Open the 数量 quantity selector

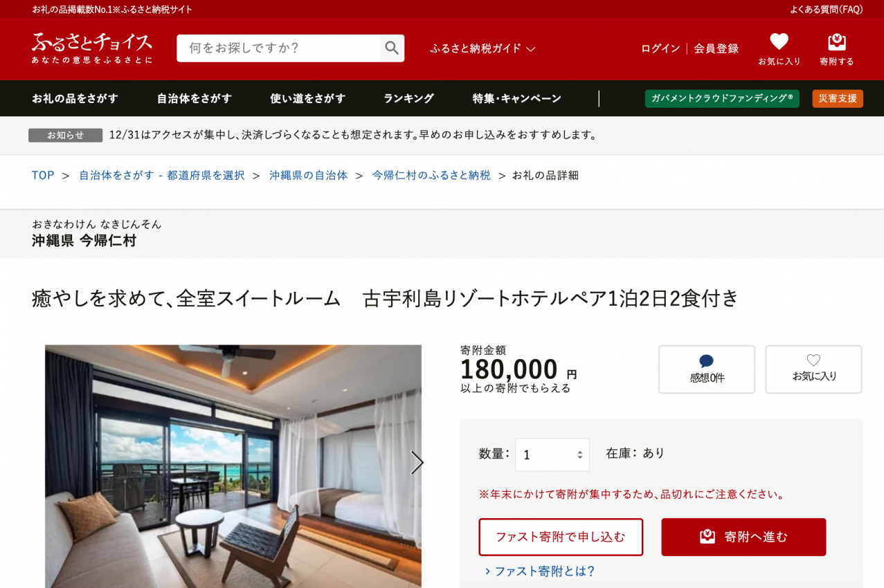tap(552, 454)
